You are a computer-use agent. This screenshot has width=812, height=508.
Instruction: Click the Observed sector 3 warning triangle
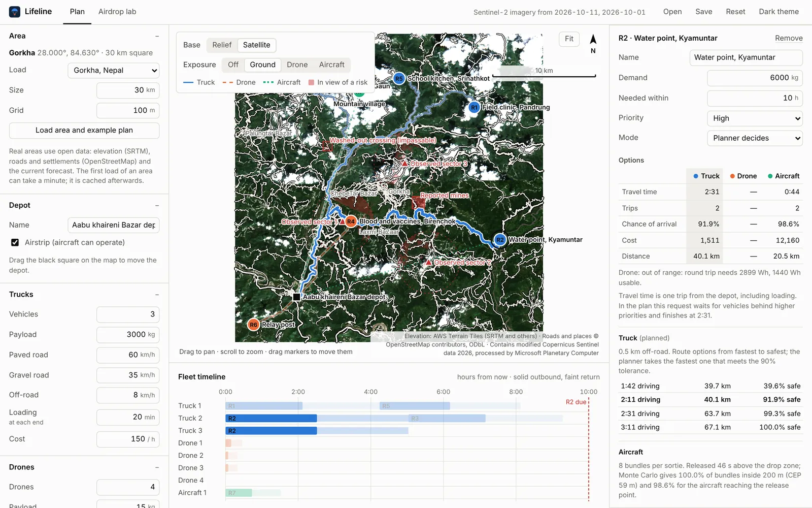[404, 164]
